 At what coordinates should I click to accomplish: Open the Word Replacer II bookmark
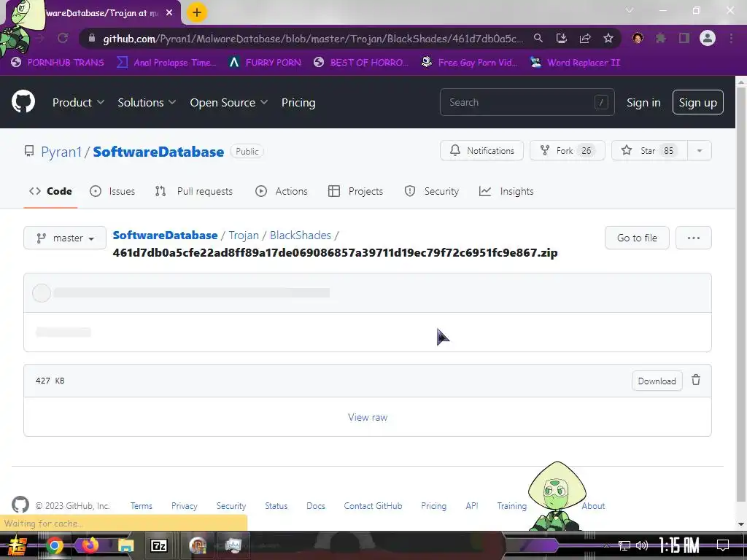pos(576,63)
